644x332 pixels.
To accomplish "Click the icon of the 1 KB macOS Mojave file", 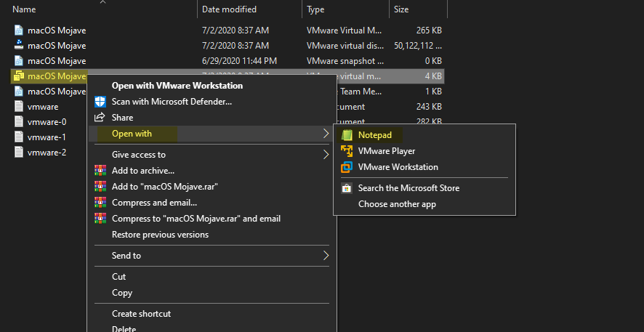I will pos(19,91).
